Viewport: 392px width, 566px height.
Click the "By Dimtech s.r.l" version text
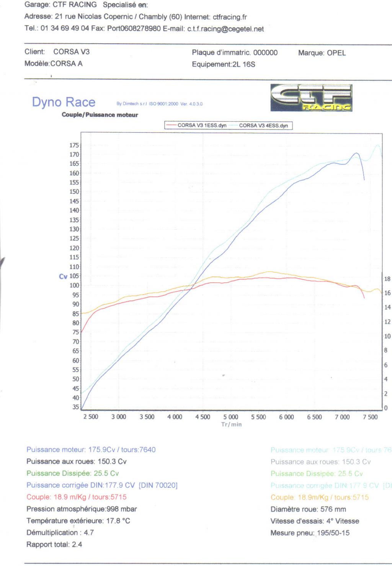point(160,104)
